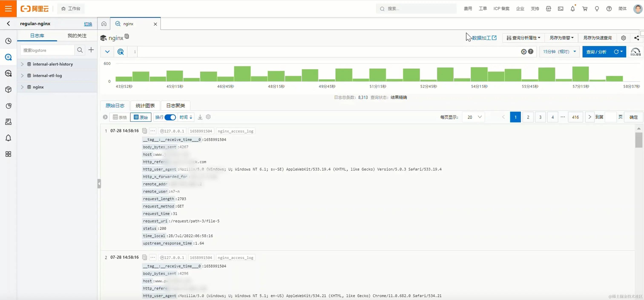Click the 切换 project switch link
Viewport: 644px width, 300px height.
[x=88, y=24]
